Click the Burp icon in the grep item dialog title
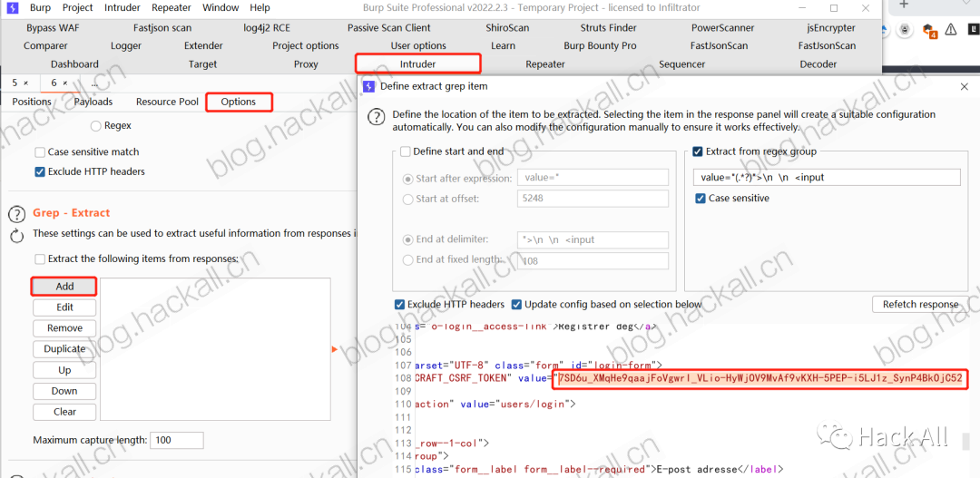The height and width of the screenshot is (478, 980). pos(368,86)
